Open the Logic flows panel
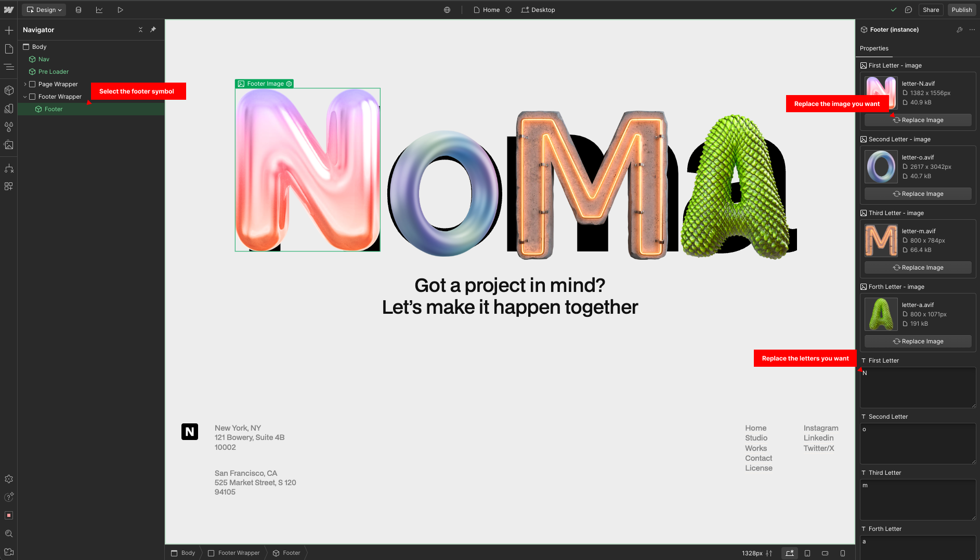Image resolution: width=980 pixels, height=560 pixels. [9, 168]
